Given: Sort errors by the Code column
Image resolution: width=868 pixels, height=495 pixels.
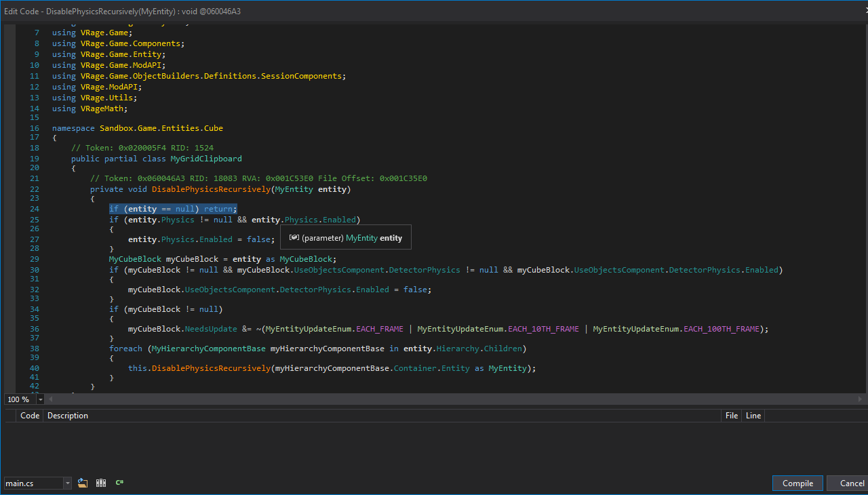Looking at the screenshot, I should tap(30, 416).
